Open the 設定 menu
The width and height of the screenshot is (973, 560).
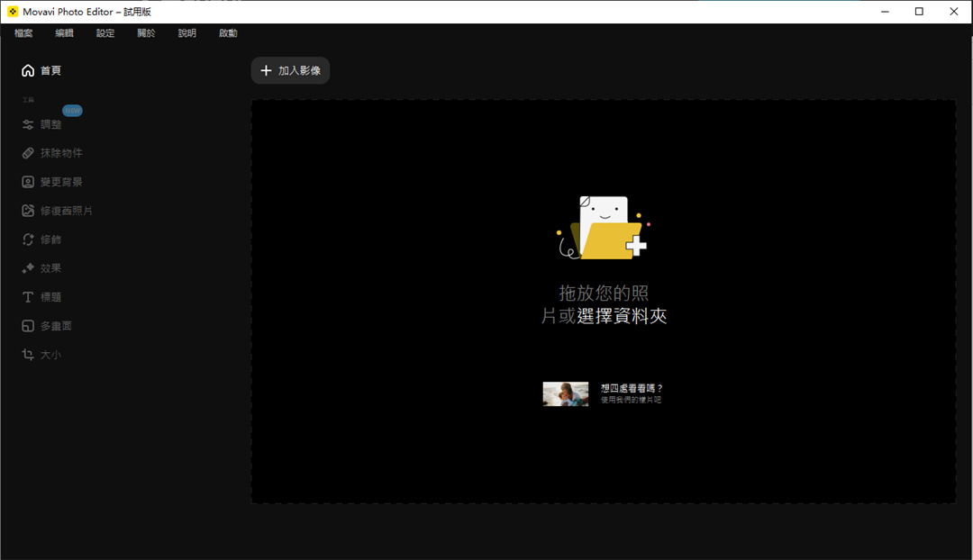click(x=105, y=33)
